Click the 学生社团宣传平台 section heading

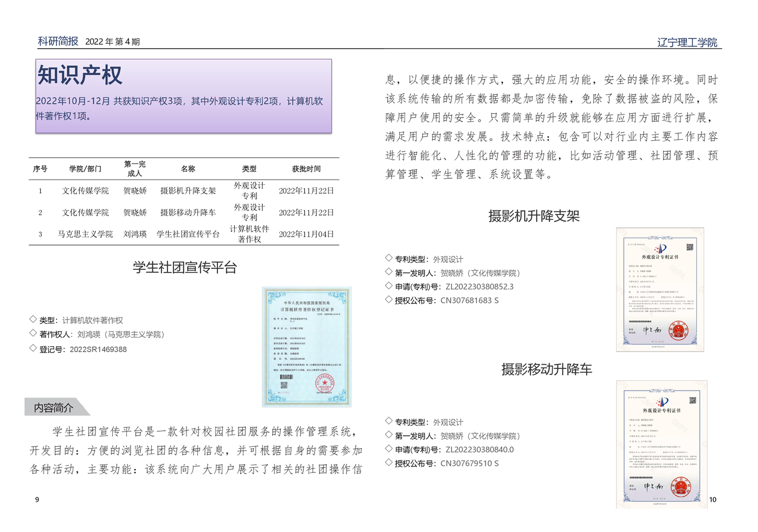185,267
